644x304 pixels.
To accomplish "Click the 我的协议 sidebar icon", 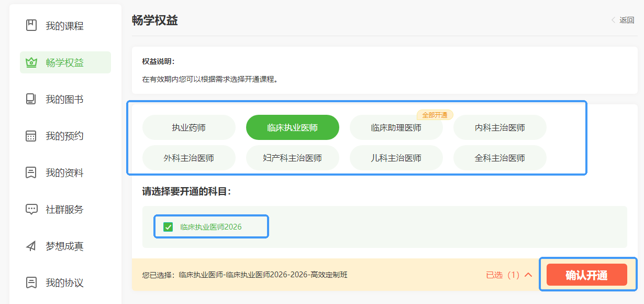I will [x=31, y=283].
